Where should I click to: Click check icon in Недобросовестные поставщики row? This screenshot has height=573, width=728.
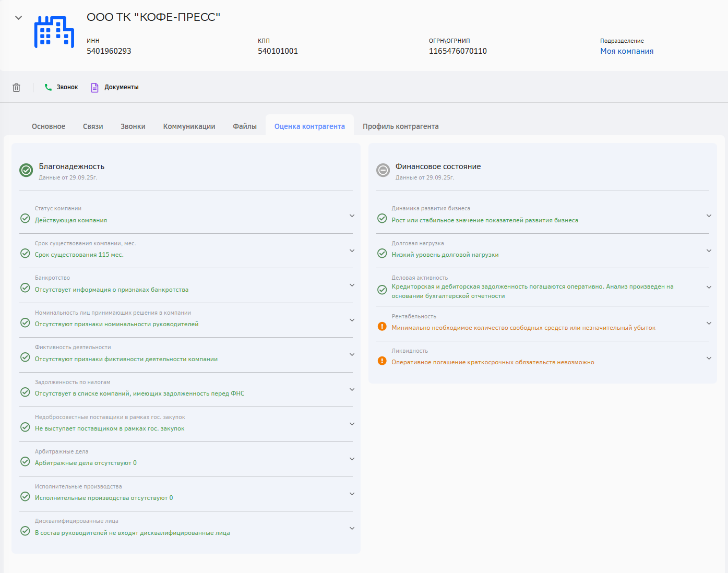point(25,427)
